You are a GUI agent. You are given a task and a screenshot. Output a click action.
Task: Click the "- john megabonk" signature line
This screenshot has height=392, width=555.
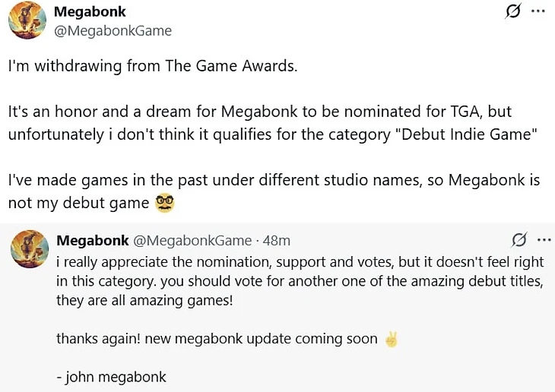point(111,377)
